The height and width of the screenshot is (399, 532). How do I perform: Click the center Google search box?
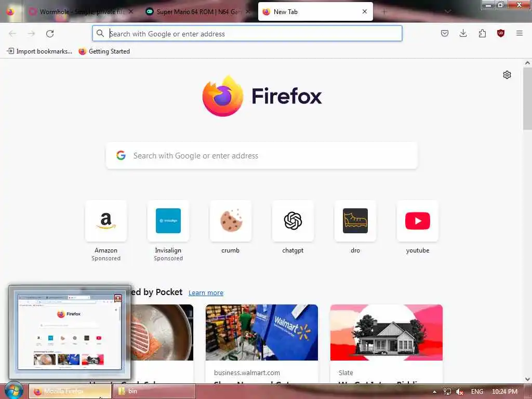(x=262, y=155)
